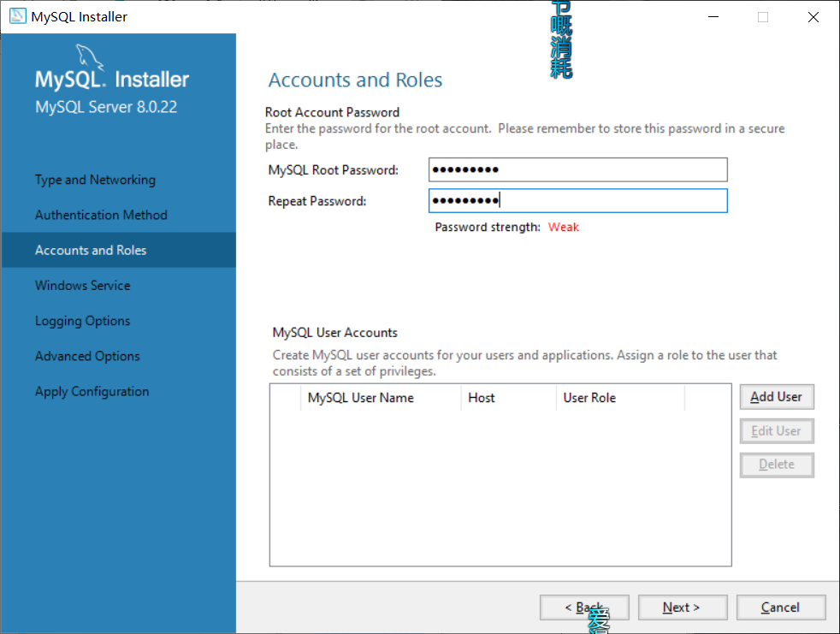Click into the Repeat Password field
The height and width of the screenshot is (634, 840).
click(578, 201)
